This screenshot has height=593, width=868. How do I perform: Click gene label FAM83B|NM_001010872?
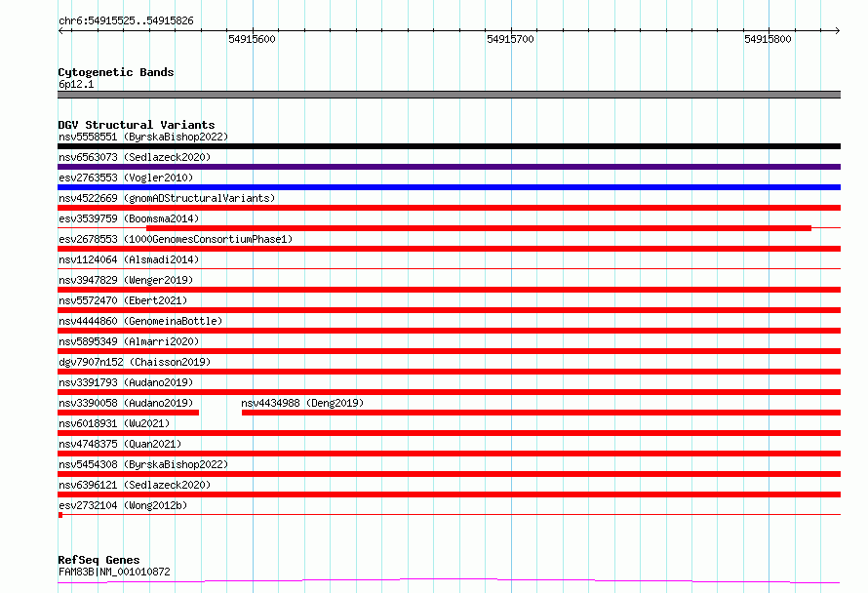tap(114, 572)
